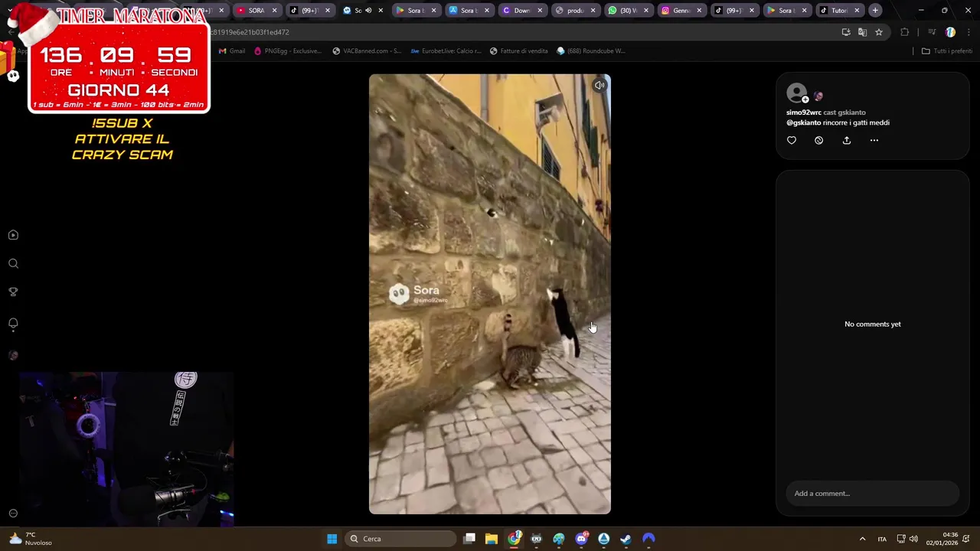Open the browser extensions puzzle icon
This screenshot has width=980, height=551.
(905, 32)
